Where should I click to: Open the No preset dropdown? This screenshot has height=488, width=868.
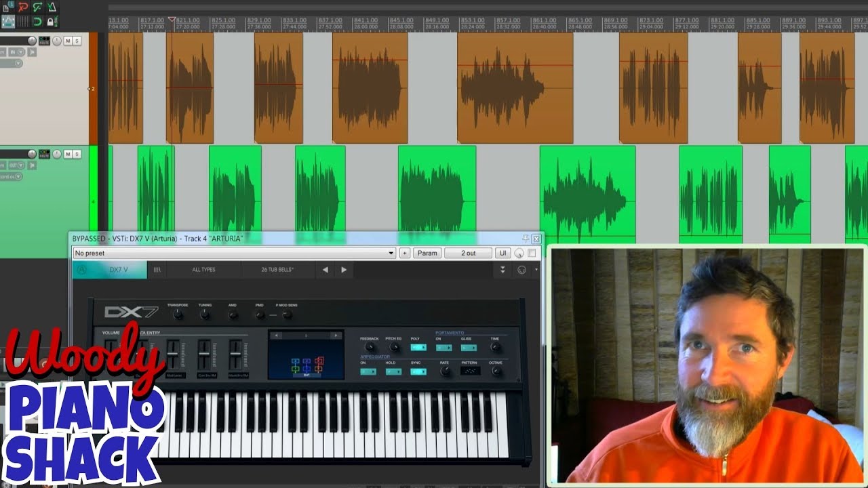point(234,253)
